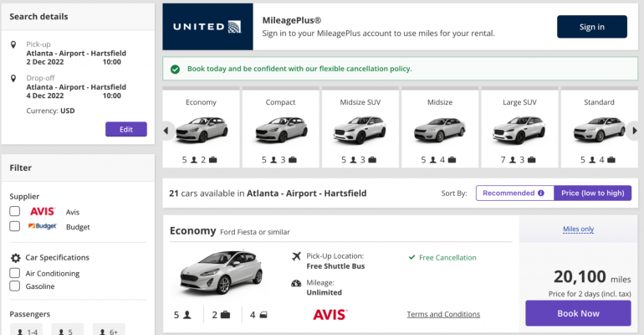Check the Gasoline filter option
Viewport: 644px width, 335px height.
pyautogui.click(x=15, y=286)
